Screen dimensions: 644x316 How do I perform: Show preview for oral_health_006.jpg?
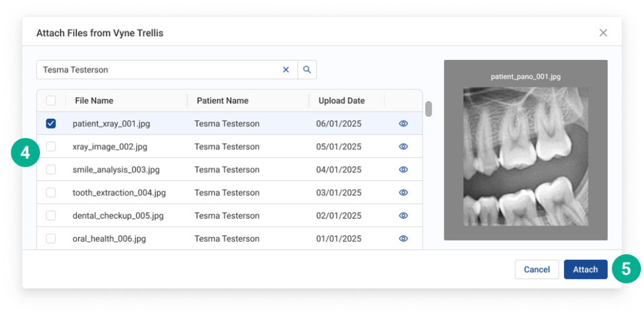[x=403, y=239]
